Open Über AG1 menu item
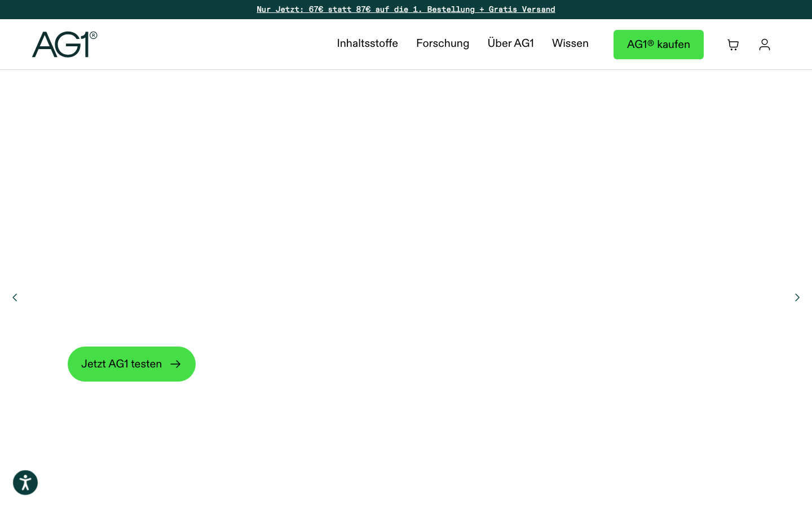Screen dimensions: 812x508 point(510,43)
